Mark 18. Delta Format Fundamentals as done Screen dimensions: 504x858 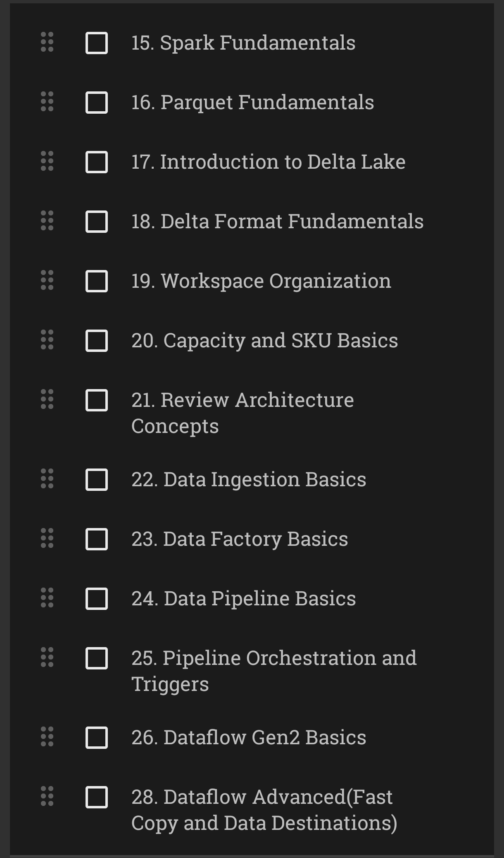(97, 222)
